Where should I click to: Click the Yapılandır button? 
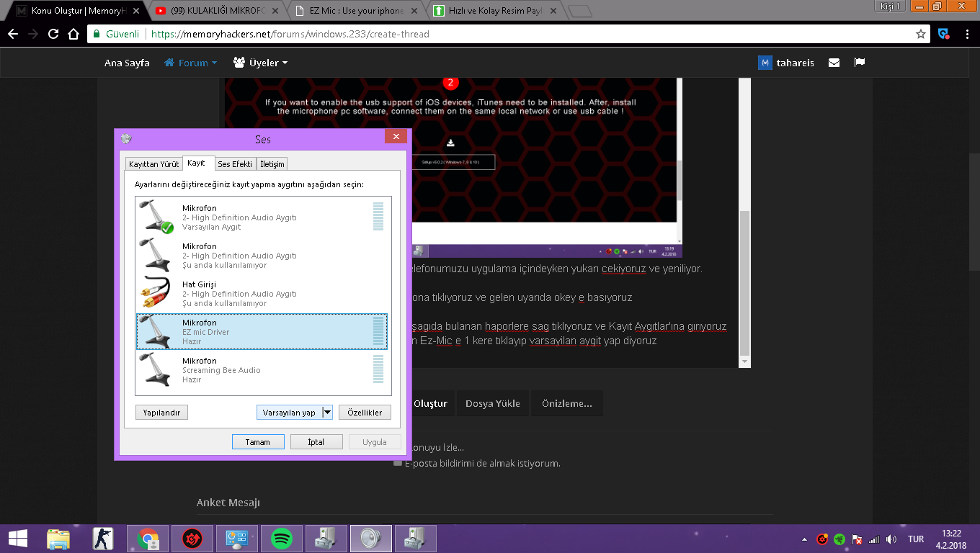pos(161,413)
